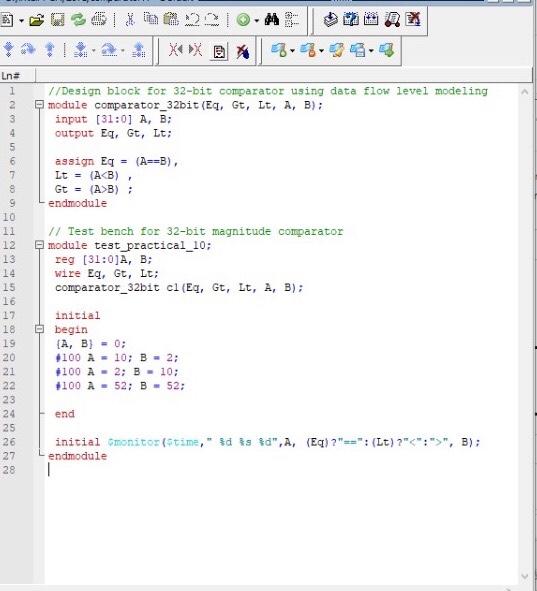Click the Print icon in toolbar
This screenshot has height=591, width=537.
click(99, 20)
